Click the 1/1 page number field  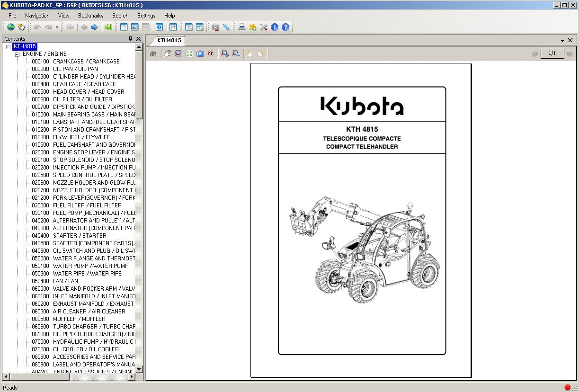pos(552,53)
